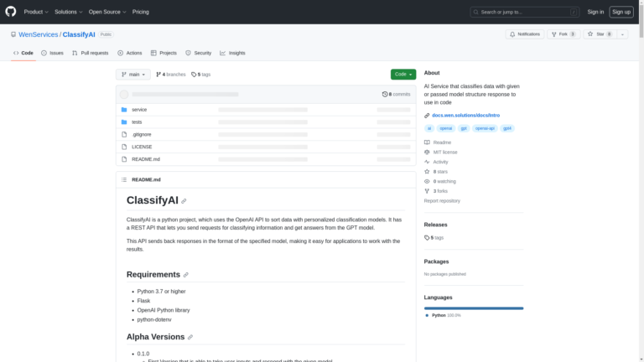This screenshot has height=362, width=644.
Task: View the 5 tags link near branches
Action: pyautogui.click(x=201, y=75)
